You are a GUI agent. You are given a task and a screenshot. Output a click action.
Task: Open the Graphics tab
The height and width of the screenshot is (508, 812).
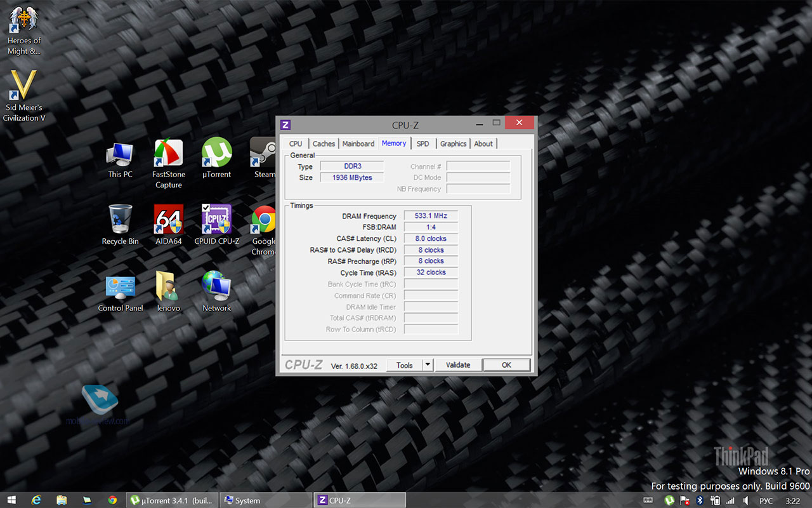(x=454, y=144)
